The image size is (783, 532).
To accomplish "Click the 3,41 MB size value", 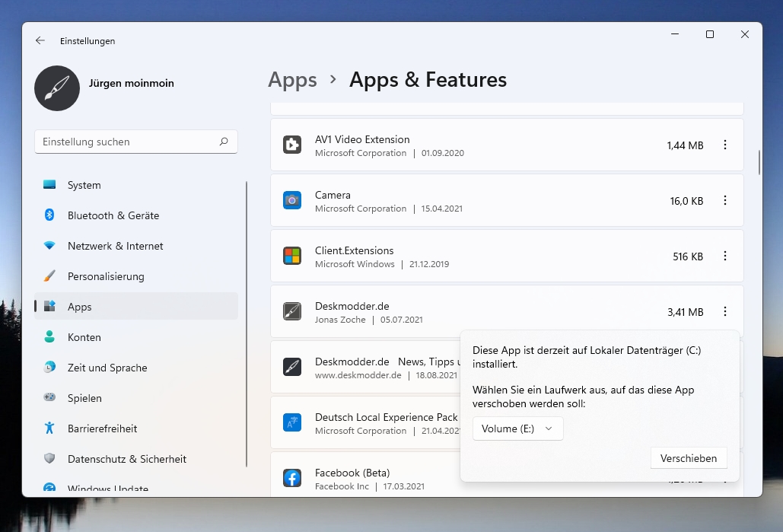I will (x=686, y=312).
